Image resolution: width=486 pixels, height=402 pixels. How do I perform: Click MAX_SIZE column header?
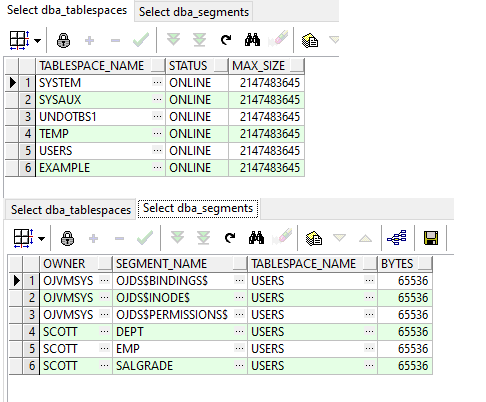[266, 66]
